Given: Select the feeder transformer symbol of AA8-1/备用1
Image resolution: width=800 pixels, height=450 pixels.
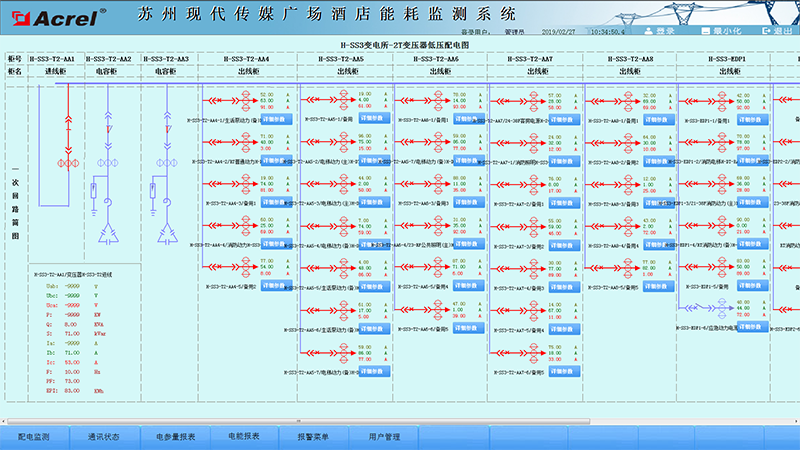Looking at the screenshot, I should (x=629, y=101).
